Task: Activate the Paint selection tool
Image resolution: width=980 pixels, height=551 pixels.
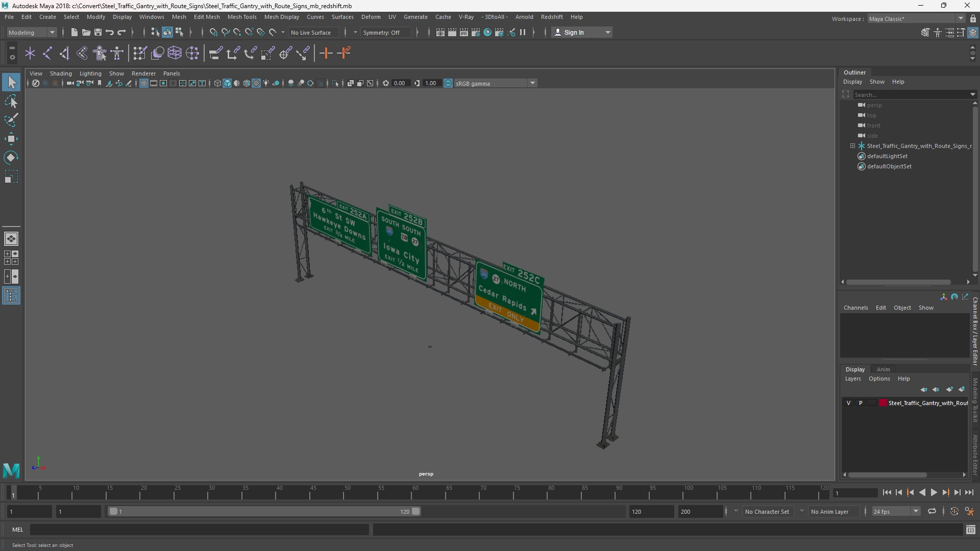Action: [x=11, y=120]
